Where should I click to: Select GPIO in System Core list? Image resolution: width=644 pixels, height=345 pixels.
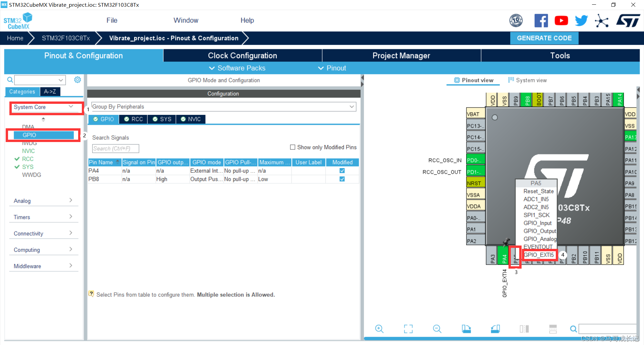pos(44,135)
